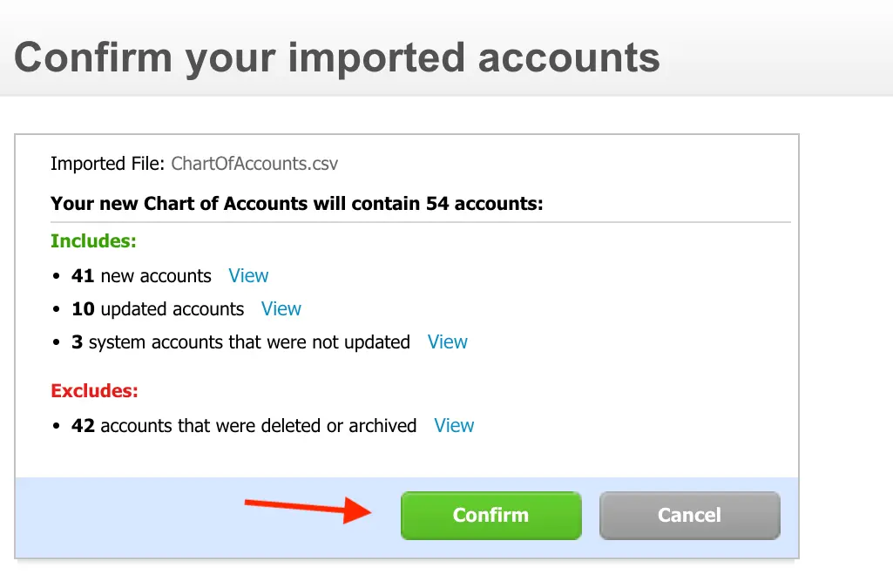Click the green Includes section label

(93, 241)
